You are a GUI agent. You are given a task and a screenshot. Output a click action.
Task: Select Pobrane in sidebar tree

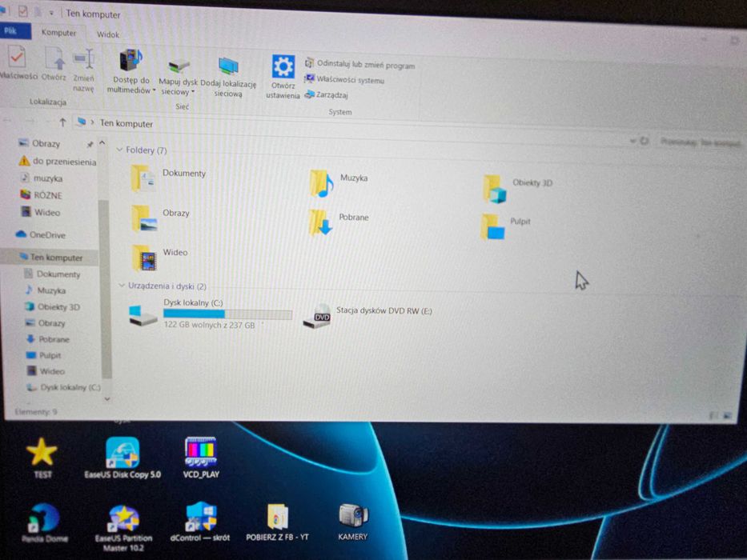[54, 339]
